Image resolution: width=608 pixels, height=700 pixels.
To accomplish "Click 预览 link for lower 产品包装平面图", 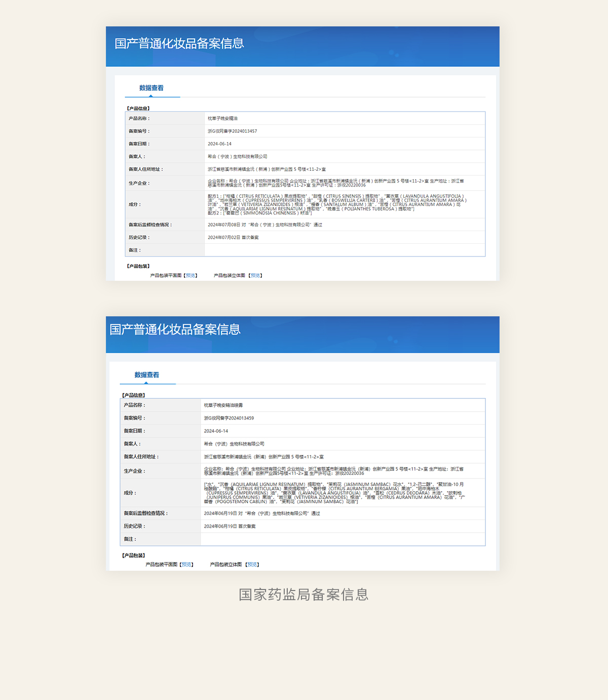I will [186, 565].
